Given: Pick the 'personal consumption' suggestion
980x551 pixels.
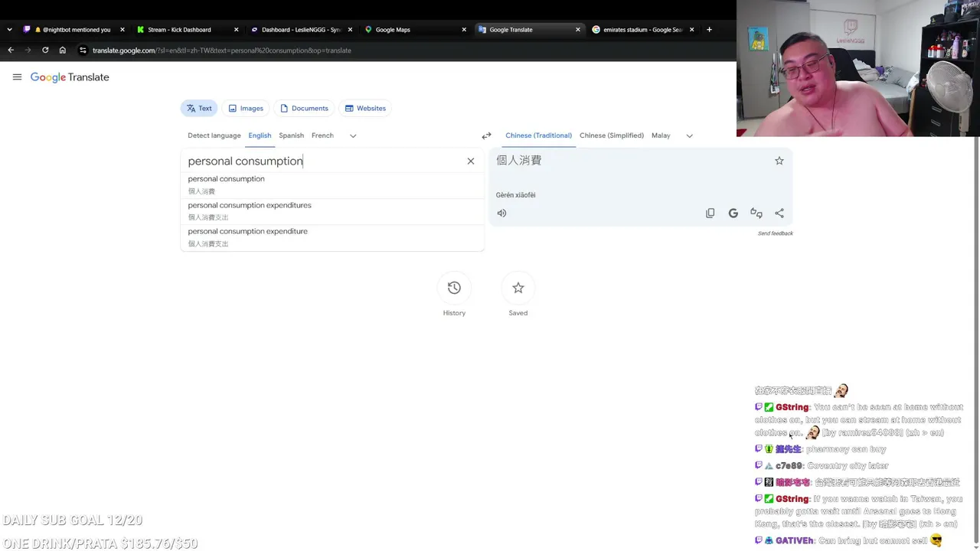Looking at the screenshot, I should [x=332, y=185].
